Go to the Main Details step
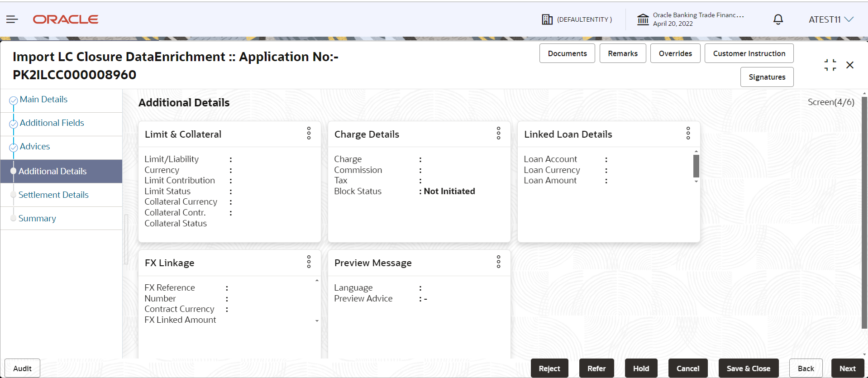 [x=43, y=99]
